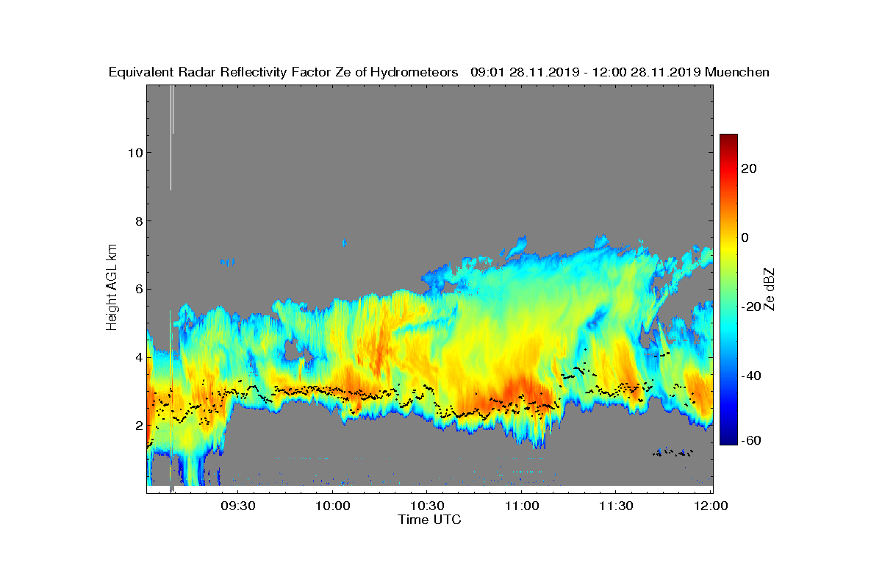Click the 'Height AGL km' axis label

coord(112,289)
